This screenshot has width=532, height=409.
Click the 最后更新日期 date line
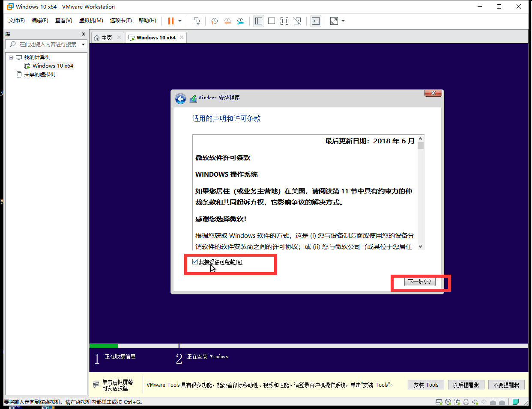(370, 141)
